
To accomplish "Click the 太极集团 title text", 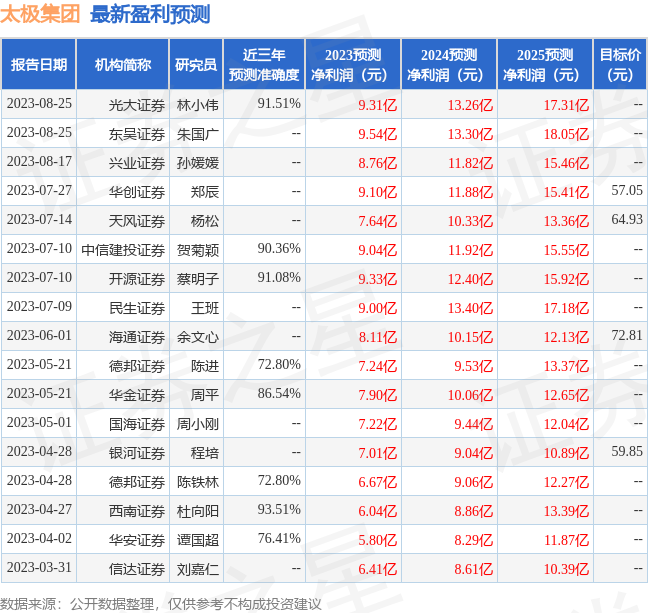I will coord(40,14).
